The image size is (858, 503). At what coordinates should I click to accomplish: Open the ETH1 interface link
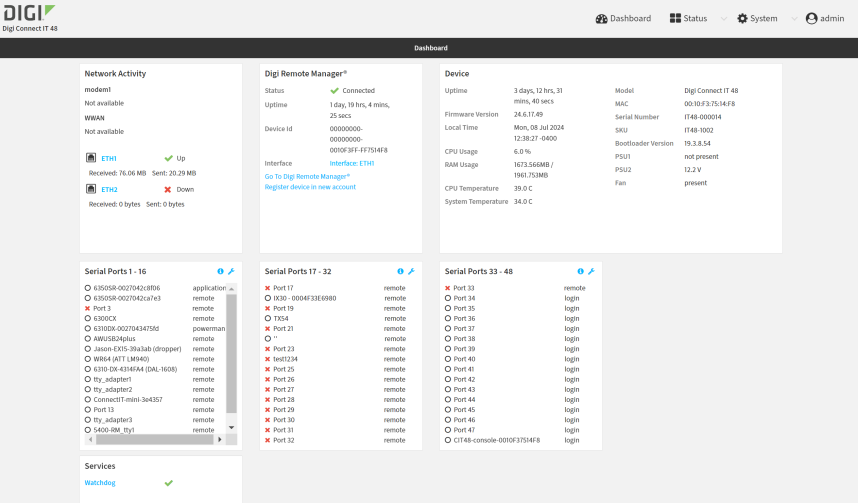tap(109, 158)
